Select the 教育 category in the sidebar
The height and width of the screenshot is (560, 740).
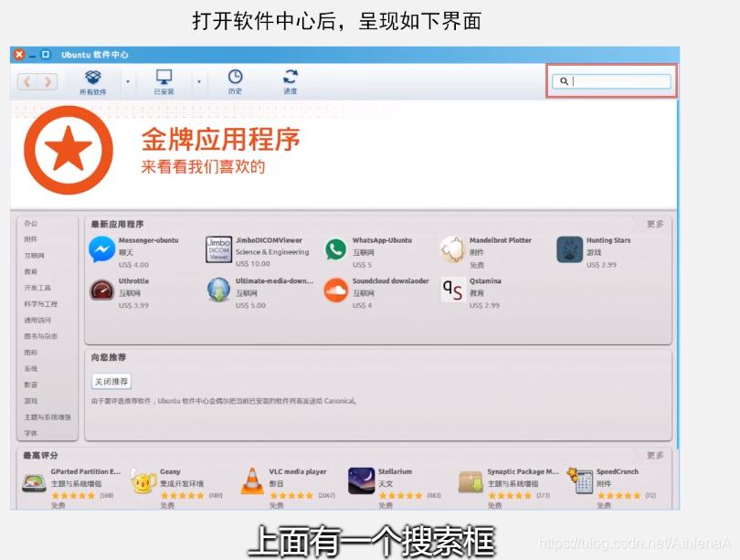(x=31, y=271)
